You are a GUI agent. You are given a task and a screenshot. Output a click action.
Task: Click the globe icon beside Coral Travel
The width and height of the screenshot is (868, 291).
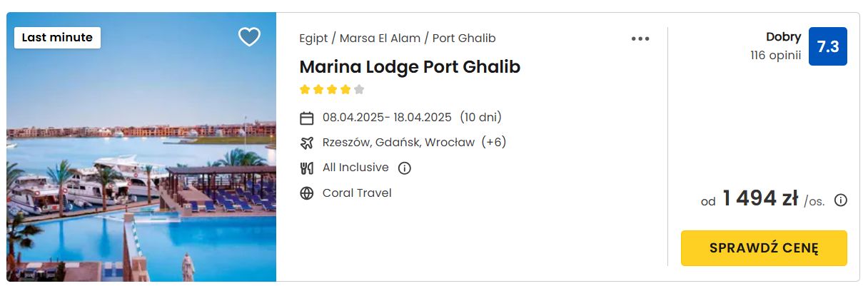tap(307, 193)
